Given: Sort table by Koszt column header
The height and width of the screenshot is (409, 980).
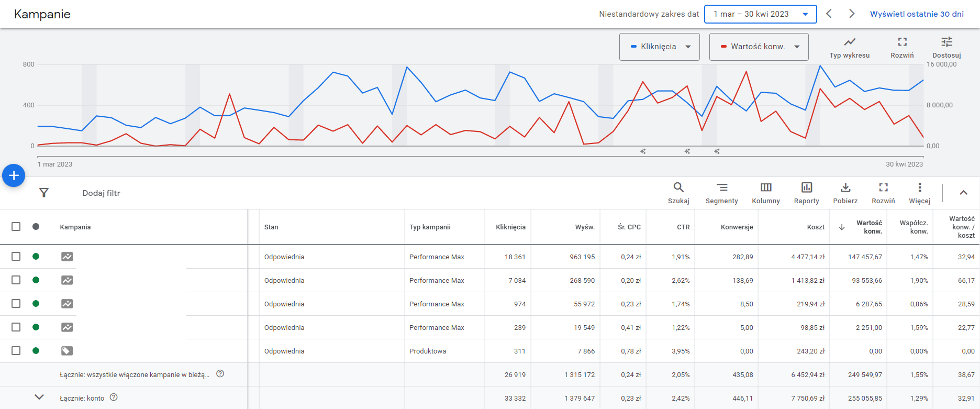Looking at the screenshot, I should click(815, 227).
